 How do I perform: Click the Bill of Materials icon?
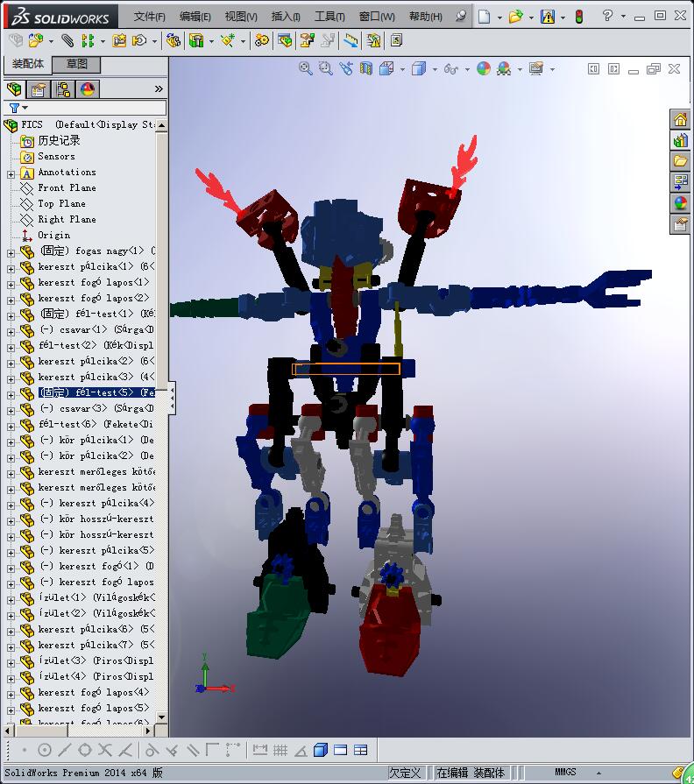(285, 40)
